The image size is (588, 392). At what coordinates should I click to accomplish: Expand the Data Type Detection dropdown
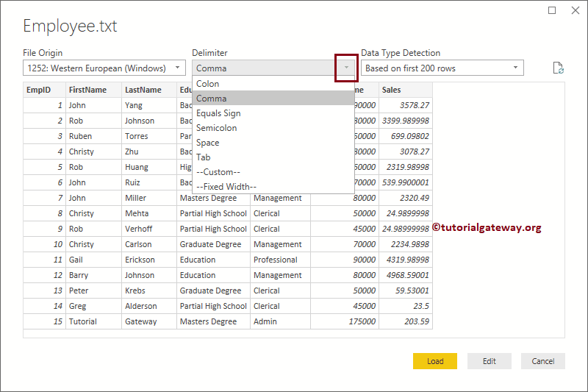pos(442,68)
